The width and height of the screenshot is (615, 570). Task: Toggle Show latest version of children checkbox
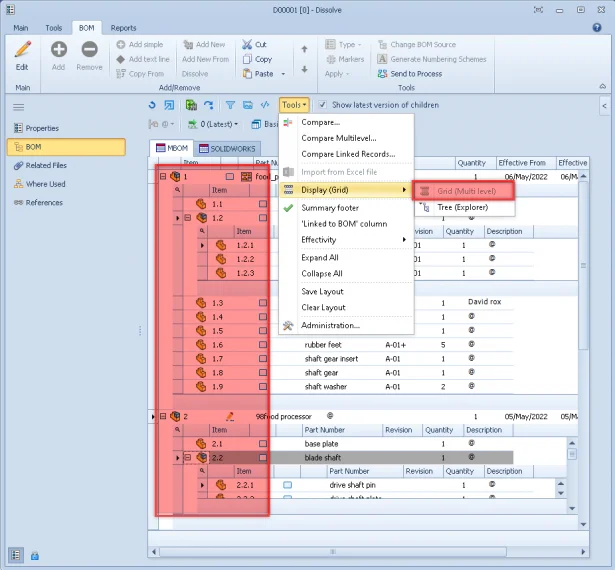pyautogui.click(x=323, y=105)
